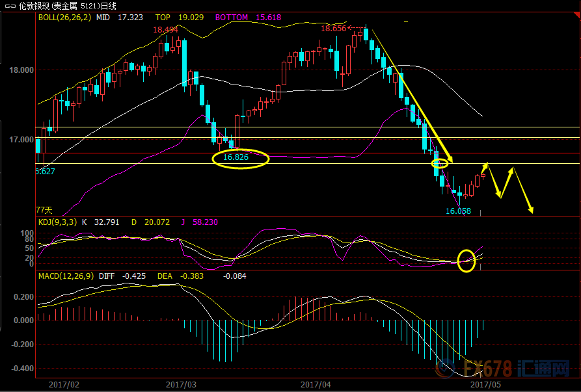
Task: Click the small yellow ellipse on candle gap
Action: (440, 163)
